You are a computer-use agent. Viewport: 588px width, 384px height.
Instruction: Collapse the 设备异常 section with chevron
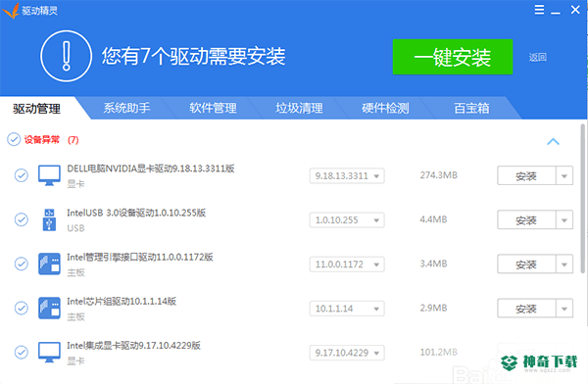(x=553, y=141)
